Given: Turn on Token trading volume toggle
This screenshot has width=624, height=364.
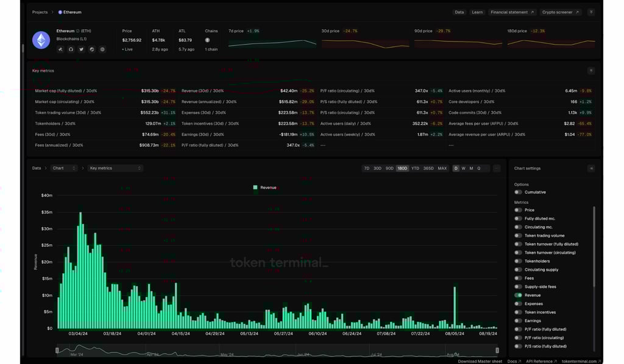Looking at the screenshot, I should [x=518, y=236].
